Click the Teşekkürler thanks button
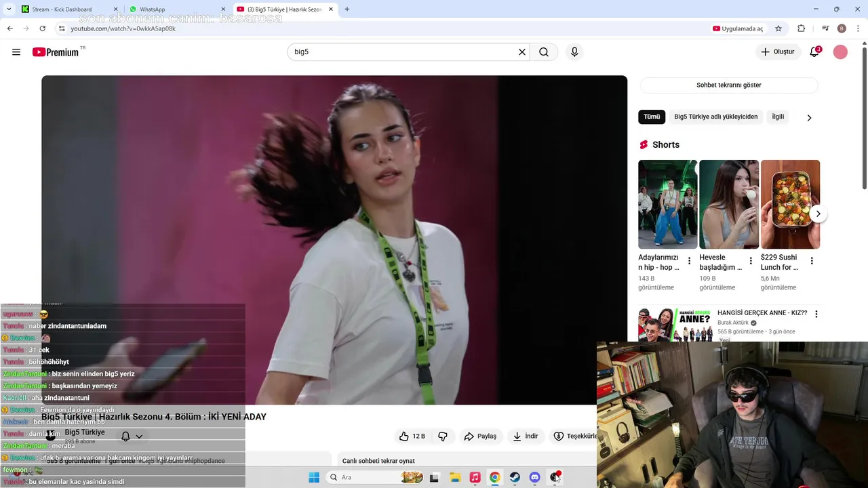This screenshot has height=488, width=868. [574, 436]
